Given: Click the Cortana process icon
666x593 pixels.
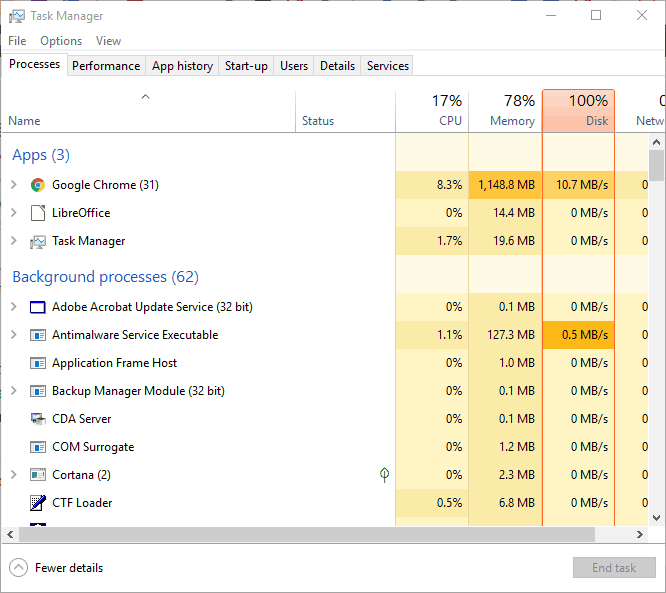Looking at the screenshot, I should coord(38,474).
